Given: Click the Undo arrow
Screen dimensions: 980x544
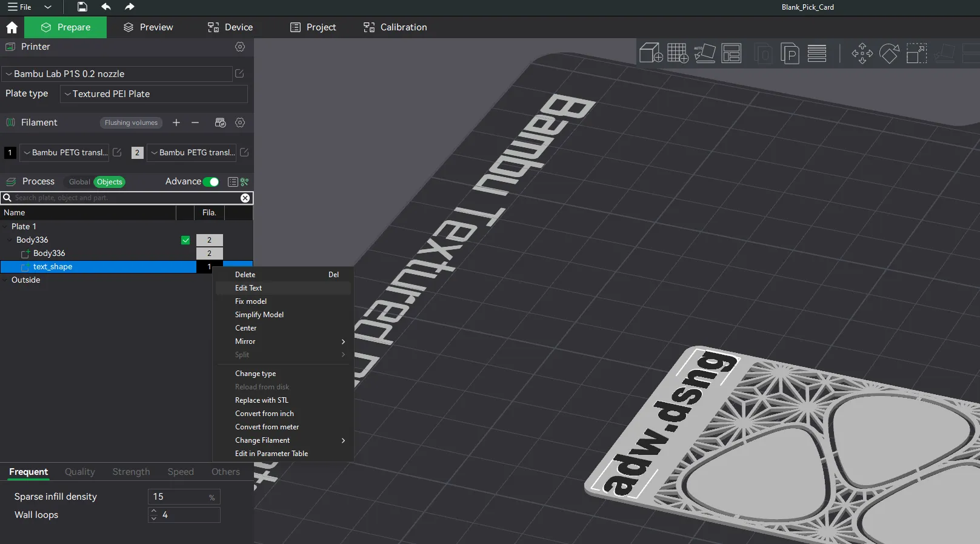Looking at the screenshot, I should pyautogui.click(x=106, y=7).
